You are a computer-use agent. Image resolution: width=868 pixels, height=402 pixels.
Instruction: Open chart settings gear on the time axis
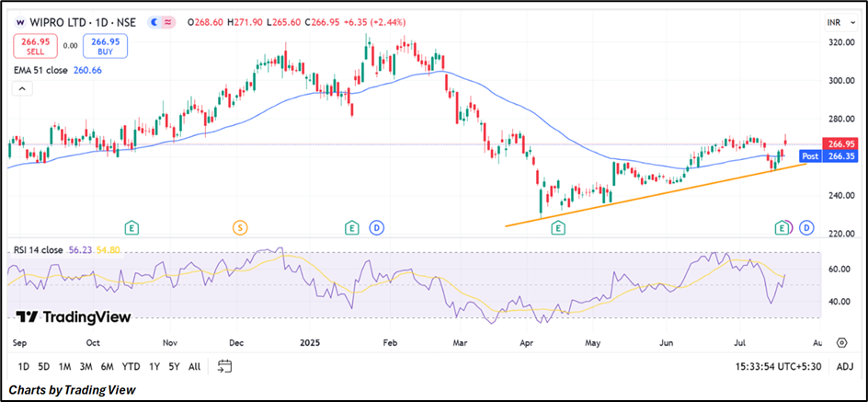841,342
